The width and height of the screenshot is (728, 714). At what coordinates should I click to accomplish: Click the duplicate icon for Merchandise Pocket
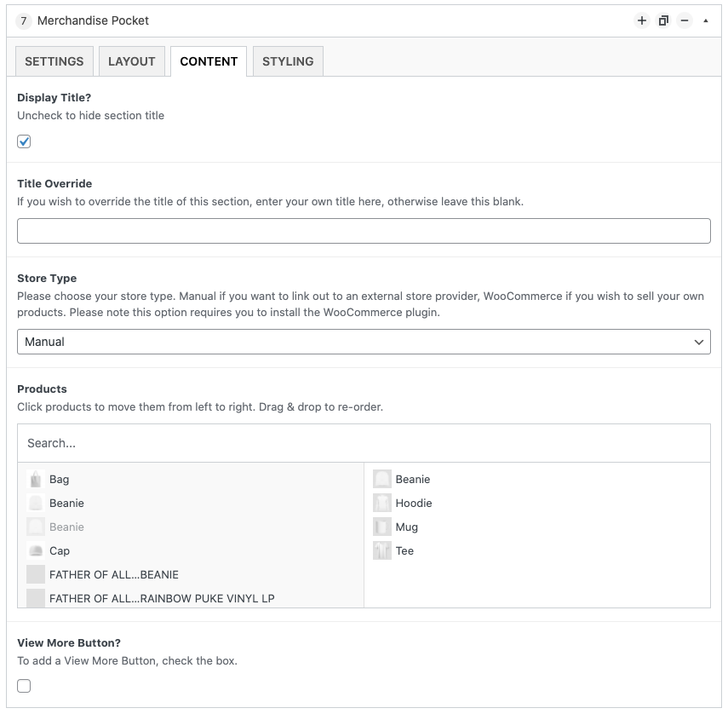(x=663, y=20)
